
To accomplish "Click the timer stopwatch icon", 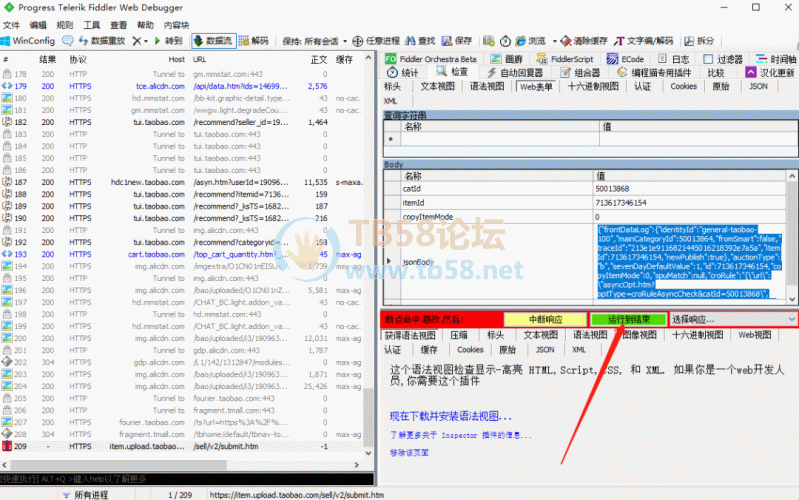I will (505, 41).
